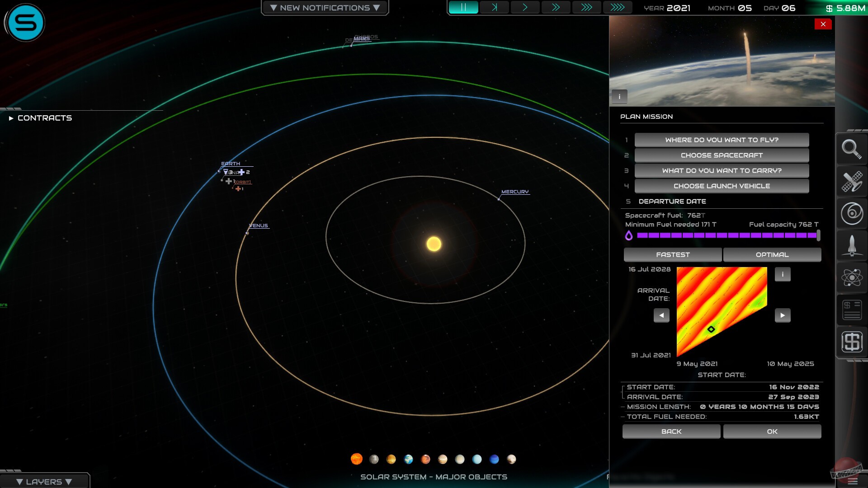Click the Earth icon in planet bar
The height and width of the screenshot is (488, 868).
pos(408,460)
